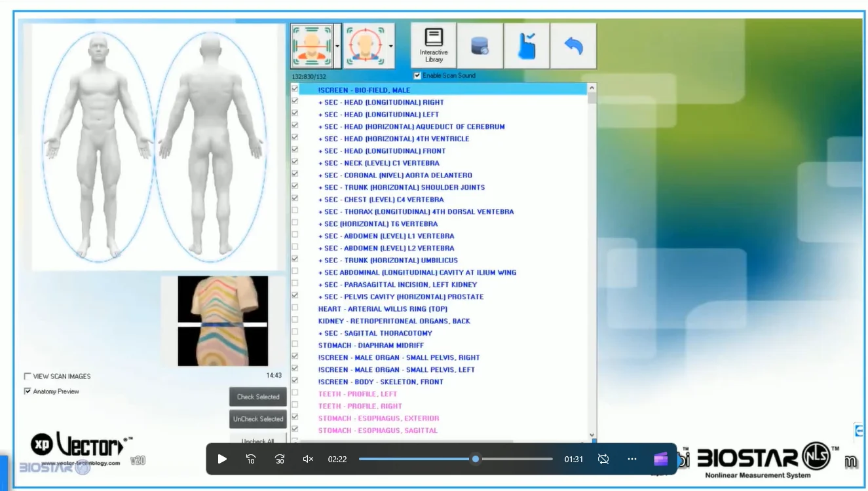Check the VIEW SCAN IMAGES checkbox
This screenshot has height=491, width=868.
coord(28,376)
